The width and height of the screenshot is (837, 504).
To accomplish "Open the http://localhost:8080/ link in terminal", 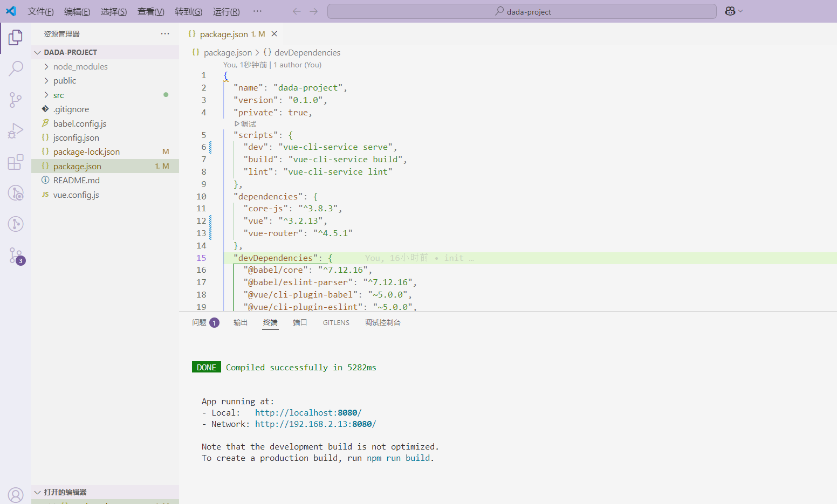I will coord(308,413).
